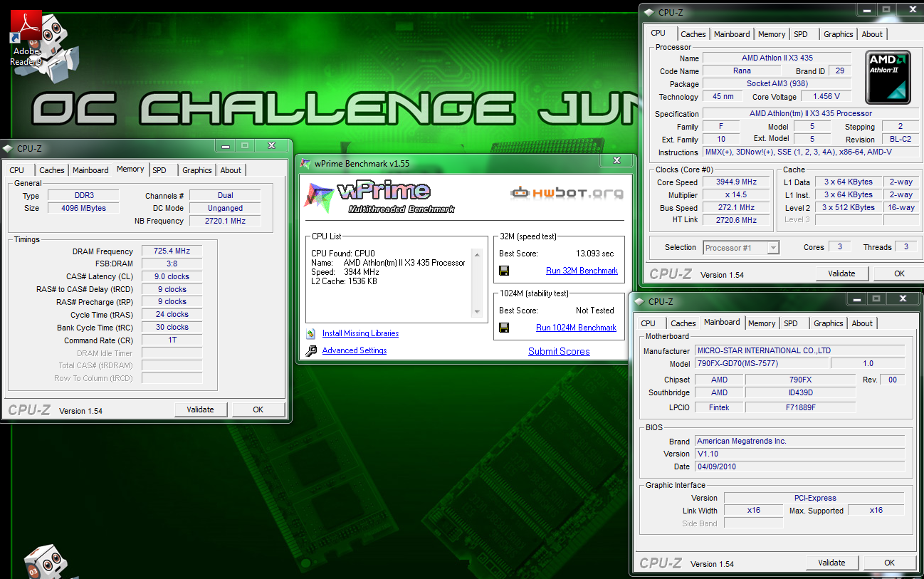Open Adobe Reader 9 desktop shortcut
Image resolution: width=924 pixels, height=579 pixels.
click(x=26, y=38)
